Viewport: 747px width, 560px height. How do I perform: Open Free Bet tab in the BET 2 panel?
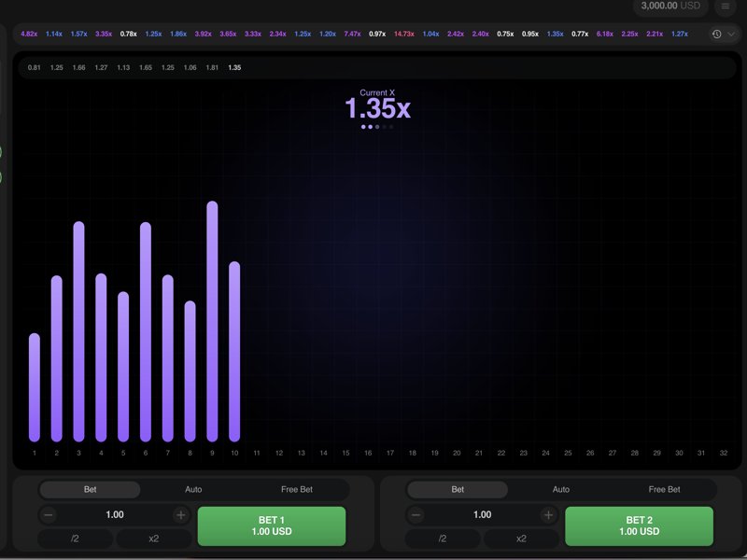click(x=665, y=489)
